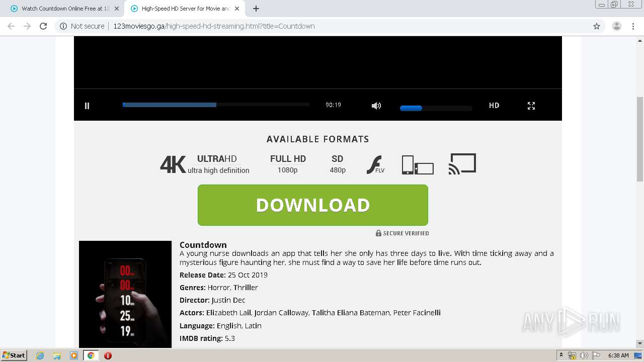Click the mobile and tablet devices icon
Viewport: 644px width, 362px height.
(x=418, y=164)
